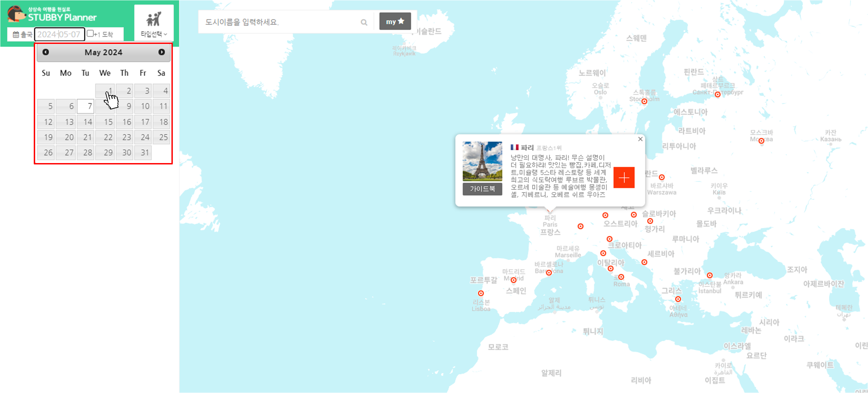The width and height of the screenshot is (868, 393).
Task: Click the Serbia map marker
Action: 644,262
